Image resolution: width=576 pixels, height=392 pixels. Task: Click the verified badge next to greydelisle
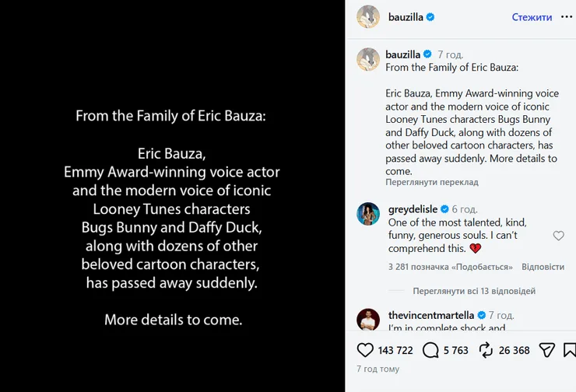(444, 209)
